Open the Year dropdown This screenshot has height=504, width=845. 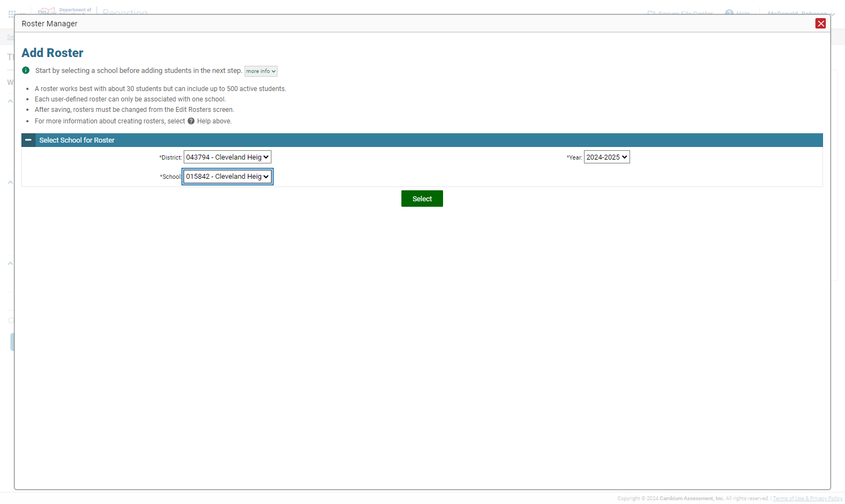pyautogui.click(x=606, y=157)
